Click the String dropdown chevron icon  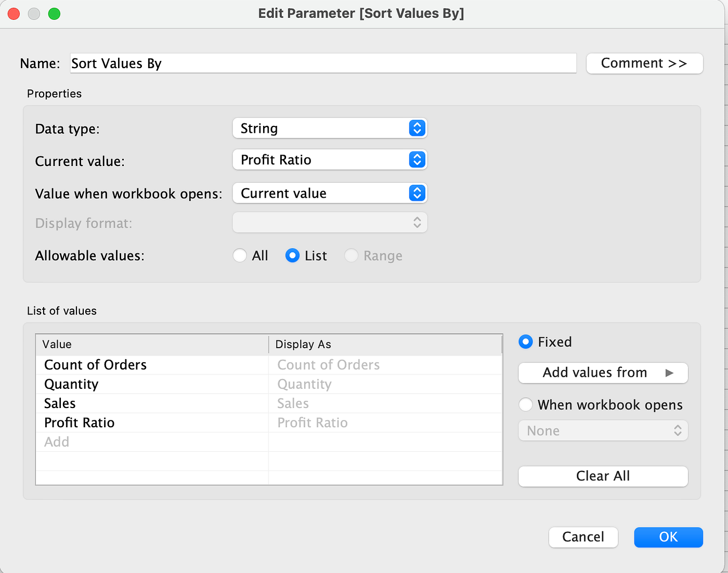tap(417, 128)
